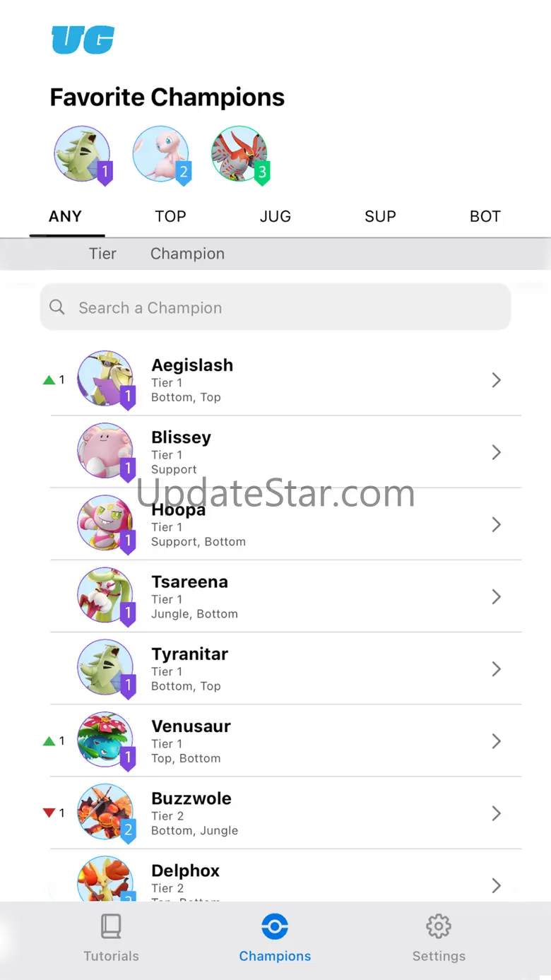Sort list by Tier column header
The width and height of the screenshot is (551, 980).
coord(102,254)
